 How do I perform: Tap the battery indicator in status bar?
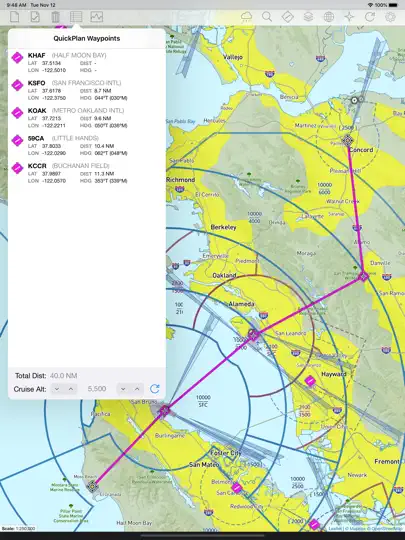point(393,5)
